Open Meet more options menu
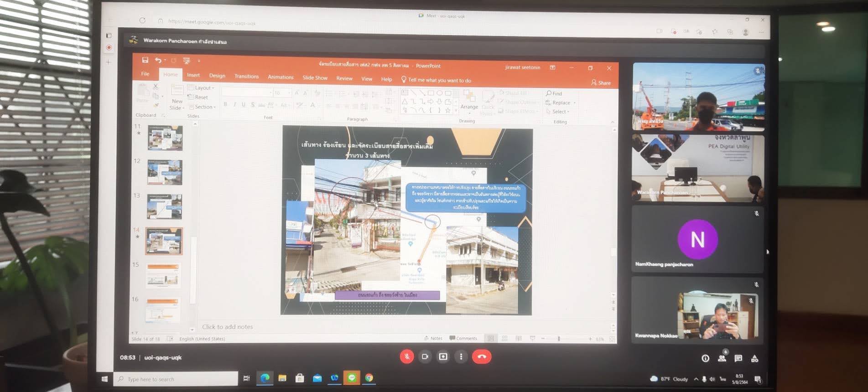This screenshot has height=392, width=868. point(461,356)
